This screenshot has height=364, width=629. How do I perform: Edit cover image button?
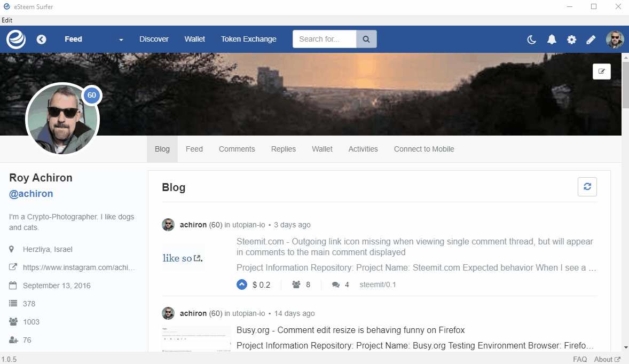(x=602, y=72)
